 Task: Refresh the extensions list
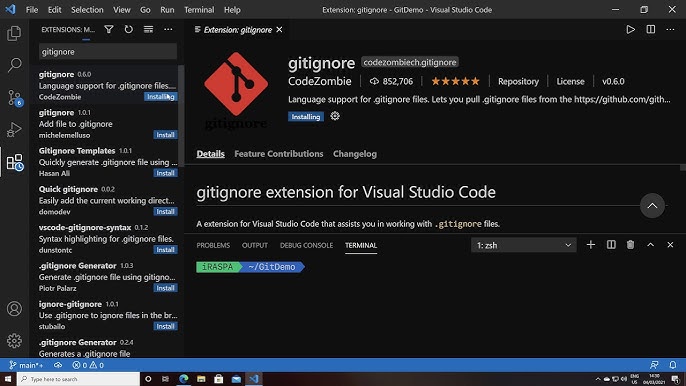pyautogui.click(x=129, y=29)
